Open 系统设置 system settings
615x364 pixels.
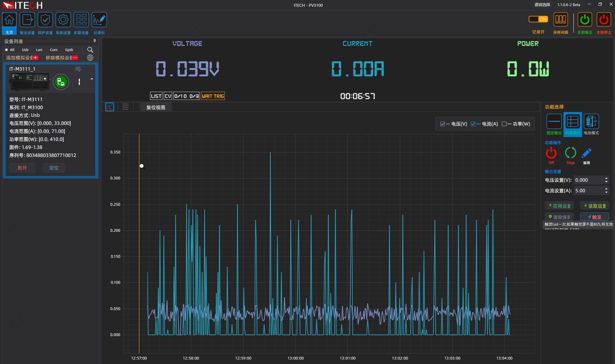pyautogui.click(x=63, y=23)
